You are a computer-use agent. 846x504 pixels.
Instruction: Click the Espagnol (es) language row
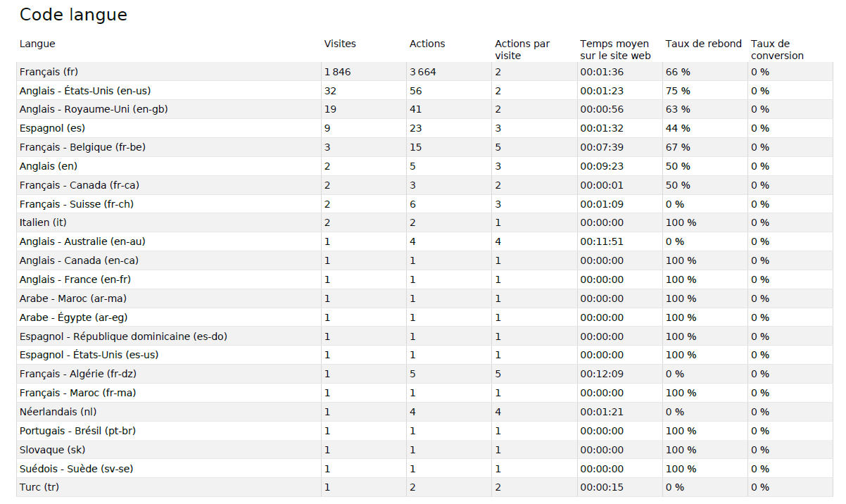click(52, 128)
